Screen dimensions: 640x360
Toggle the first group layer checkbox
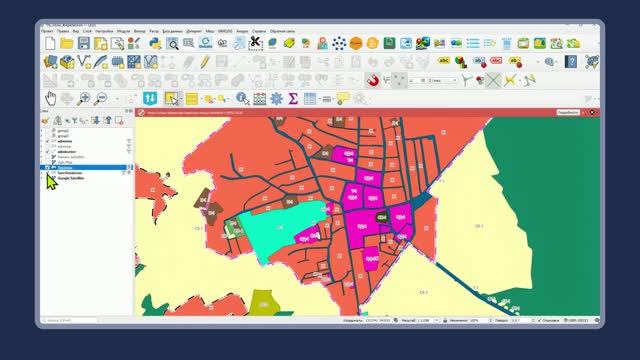point(47,131)
